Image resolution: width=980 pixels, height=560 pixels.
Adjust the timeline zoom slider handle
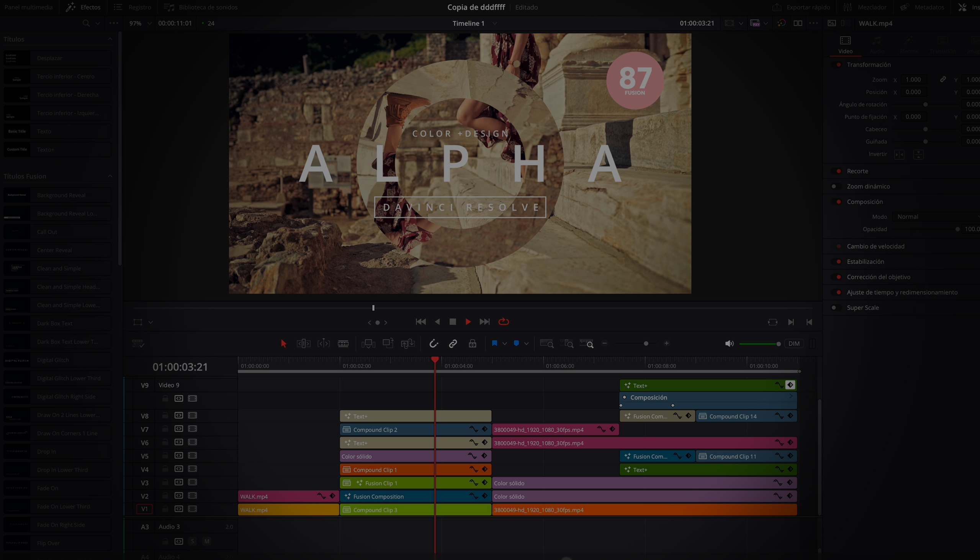(x=646, y=343)
